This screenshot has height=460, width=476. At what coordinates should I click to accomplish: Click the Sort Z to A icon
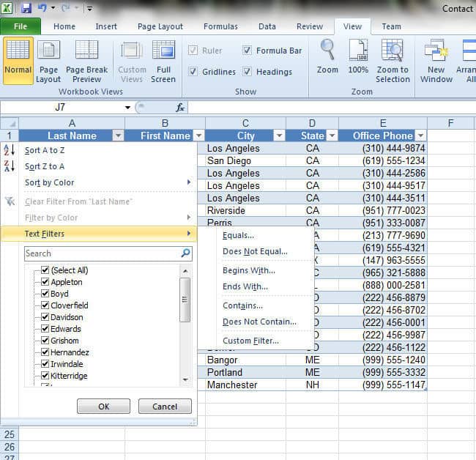click(9, 166)
